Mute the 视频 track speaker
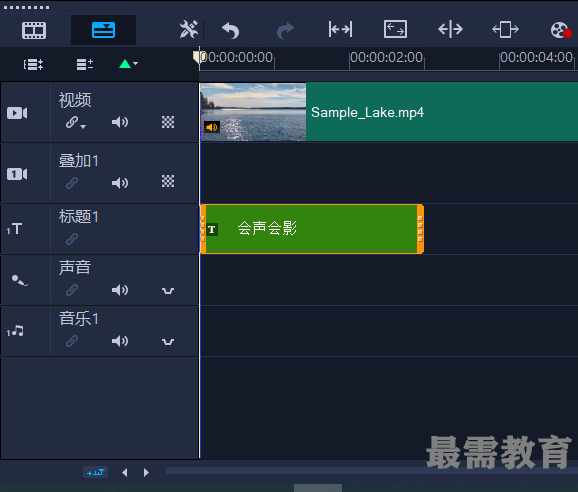 click(120, 122)
